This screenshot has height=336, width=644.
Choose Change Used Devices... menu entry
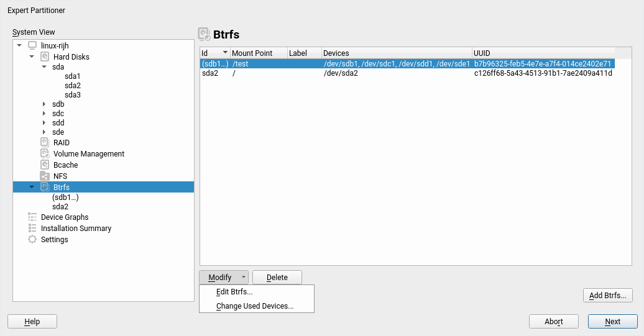coord(255,306)
